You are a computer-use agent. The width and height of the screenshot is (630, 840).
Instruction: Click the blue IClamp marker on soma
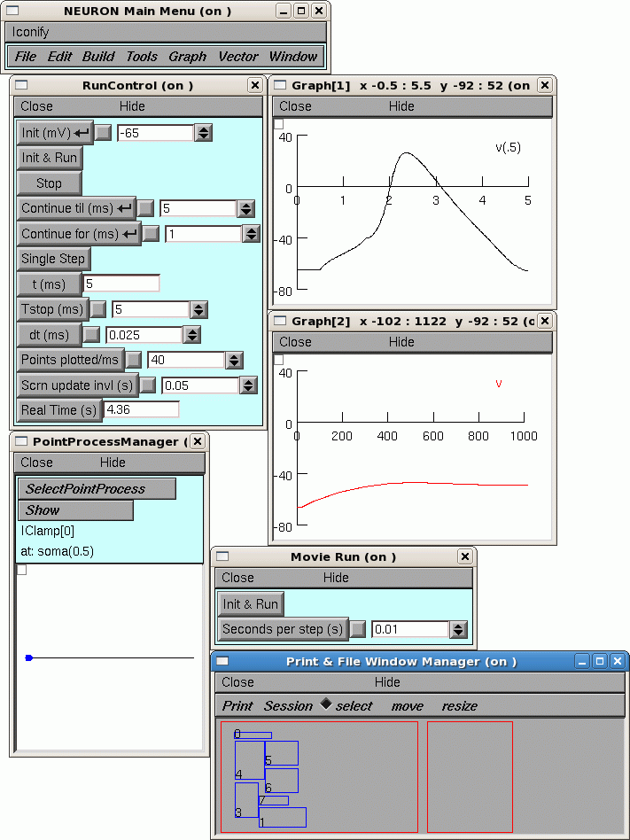pyautogui.click(x=29, y=657)
